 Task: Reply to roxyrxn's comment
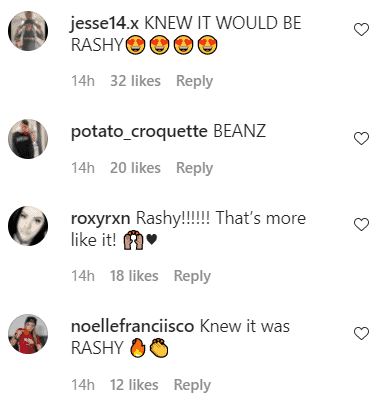coord(192,276)
